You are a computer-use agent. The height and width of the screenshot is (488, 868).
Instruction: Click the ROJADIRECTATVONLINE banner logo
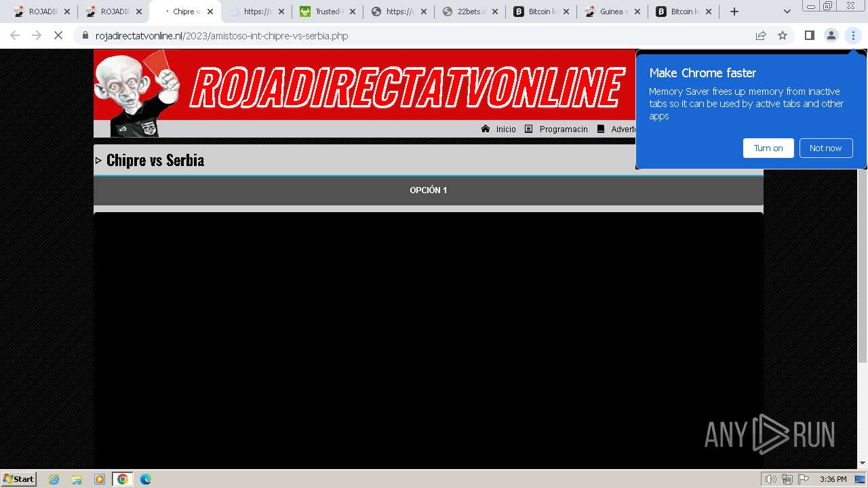[407, 87]
